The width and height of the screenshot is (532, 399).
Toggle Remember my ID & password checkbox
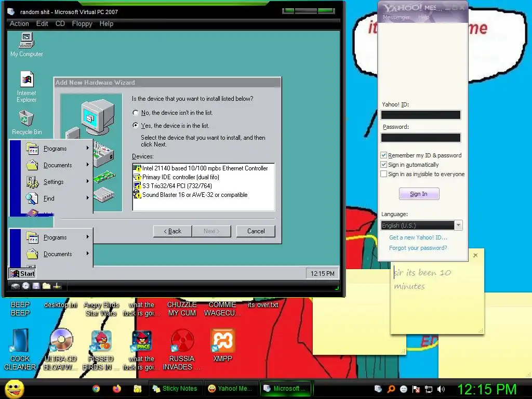[384, 155]
